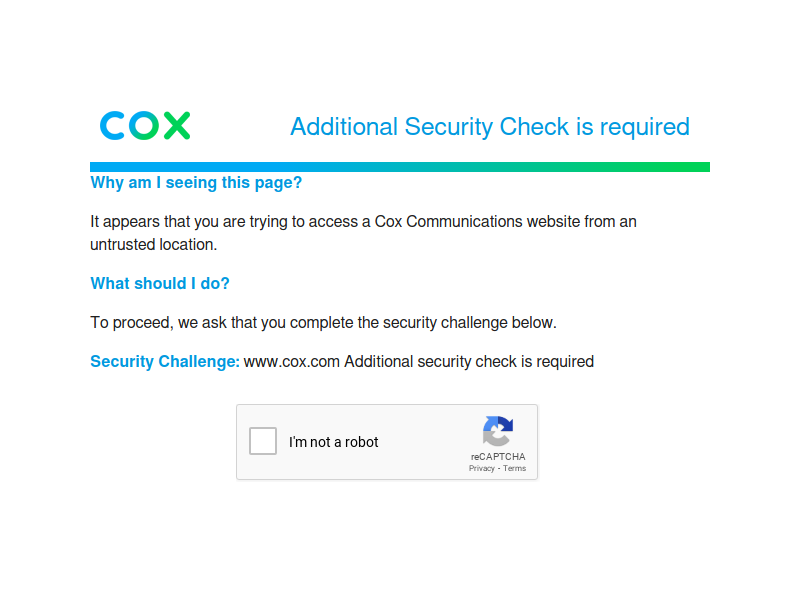This screenshot has height=600, width=800.
Task: Click the blue end of gradient divider bar
Action: pos(102,167)
